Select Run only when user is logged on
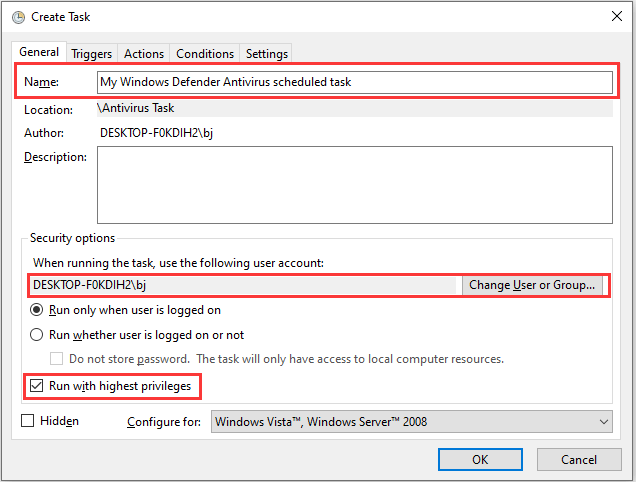The image size is (636, 482). click(37, 311)
